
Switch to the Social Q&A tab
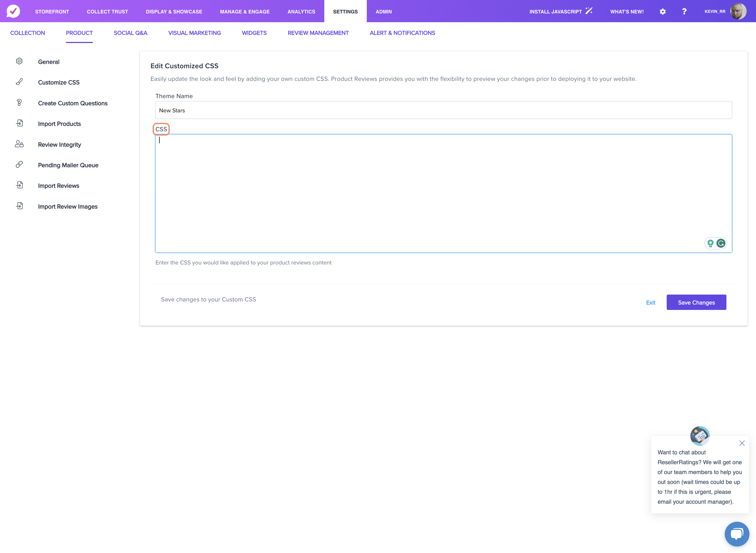[130, 33]
